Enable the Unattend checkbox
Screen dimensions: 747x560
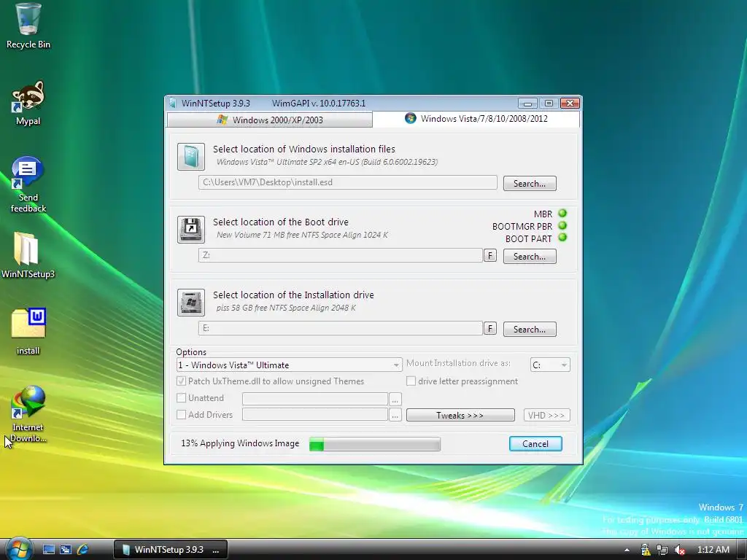pyautogui.click(x=181, y=397)
